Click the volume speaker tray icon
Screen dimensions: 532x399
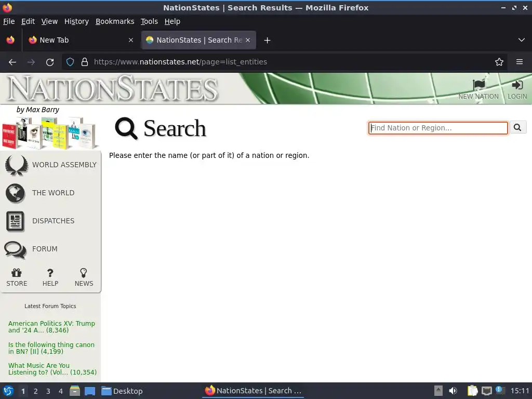(x=453, y=391)
